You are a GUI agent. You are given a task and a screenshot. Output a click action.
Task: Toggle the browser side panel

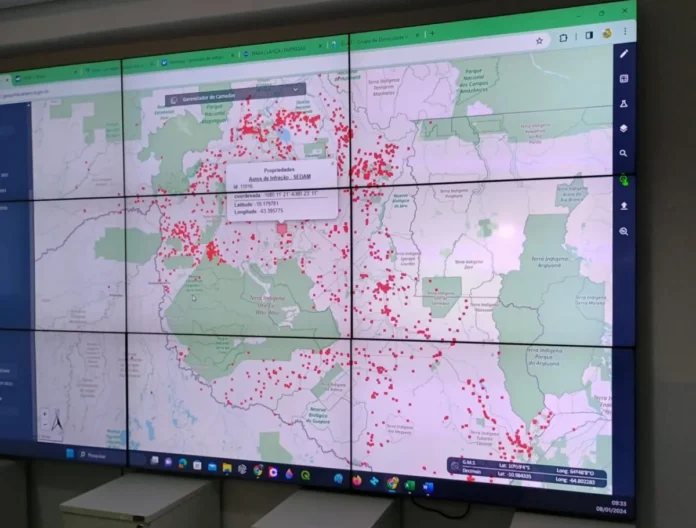587,36
